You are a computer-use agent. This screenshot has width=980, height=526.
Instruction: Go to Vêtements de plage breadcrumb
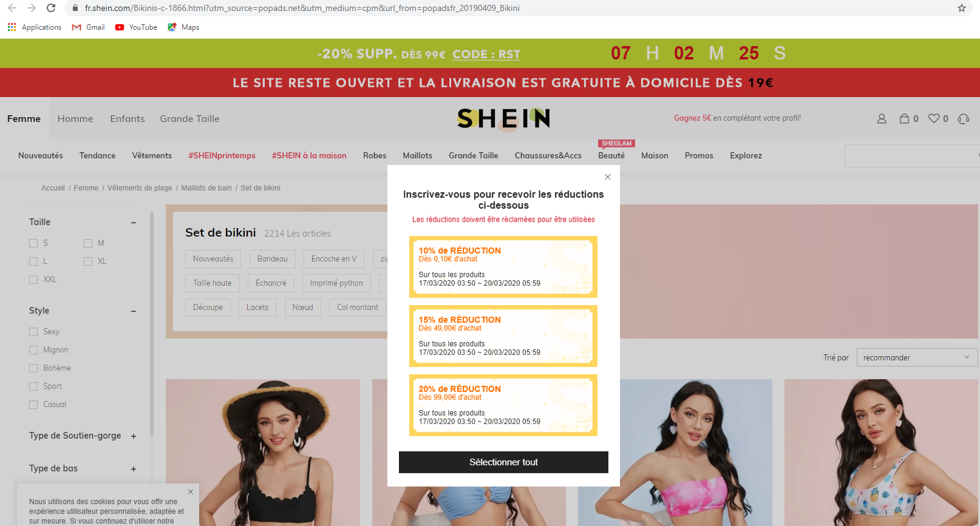pyautogui.click(x=140, y=188)
